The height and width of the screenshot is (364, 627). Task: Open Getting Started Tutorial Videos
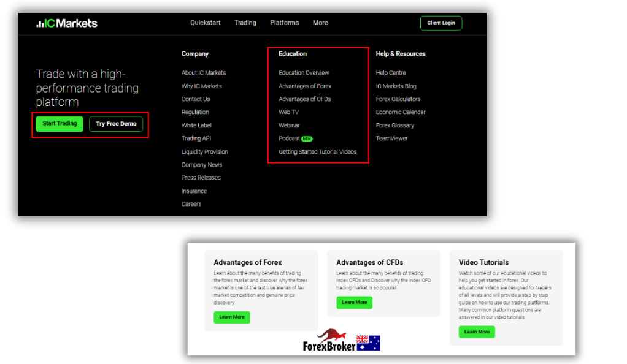click(318, 151)
